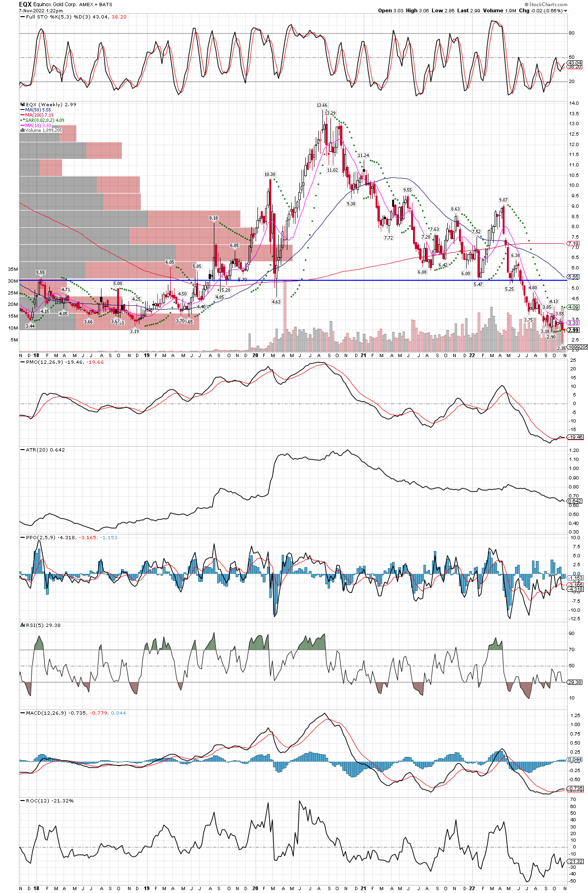This screenshot has height=893, width=588.
Task: Click the magenta MA(10) legend line marker
Action: (x=22, y=126)
